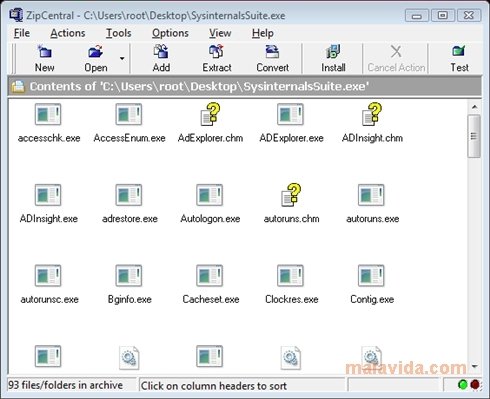The image size is (490, 399).
Task: Select the adrestore.exe file icon
Action: (x=129, y=195)
